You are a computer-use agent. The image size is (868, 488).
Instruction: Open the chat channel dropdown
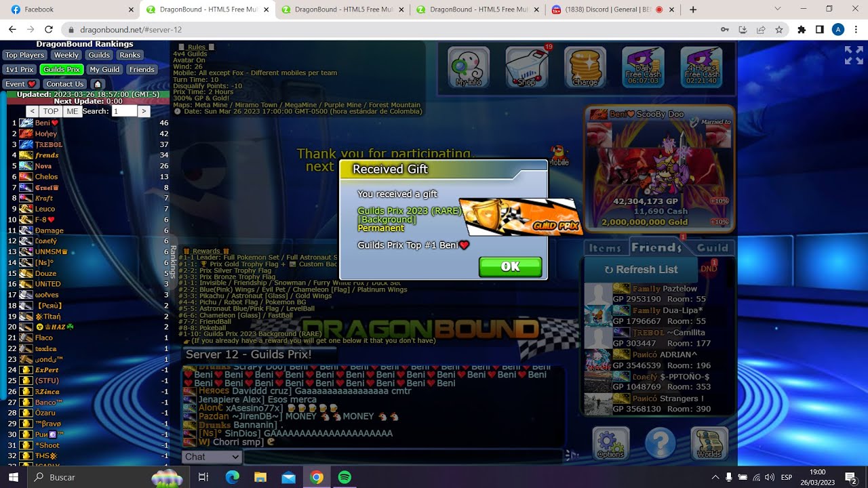coord(212,457)
